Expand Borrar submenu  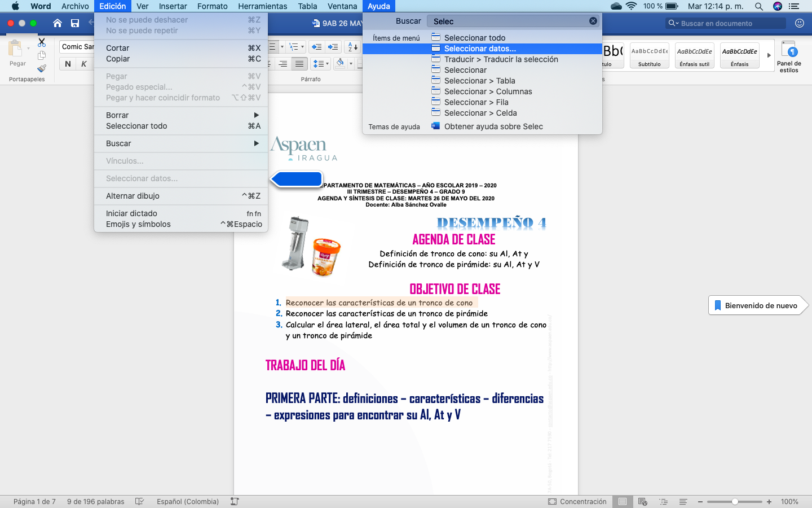tap(181, 115)
